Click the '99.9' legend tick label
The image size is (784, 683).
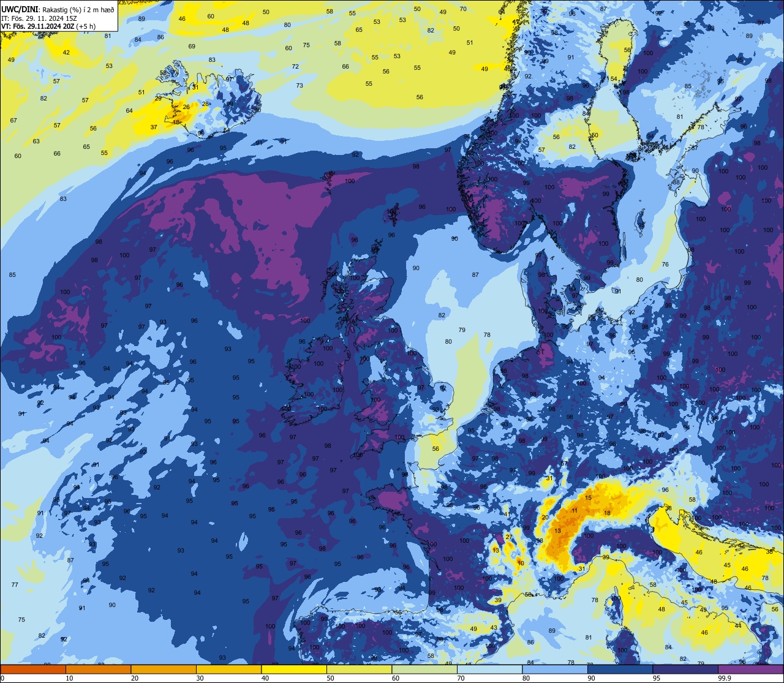coord(725,678)
